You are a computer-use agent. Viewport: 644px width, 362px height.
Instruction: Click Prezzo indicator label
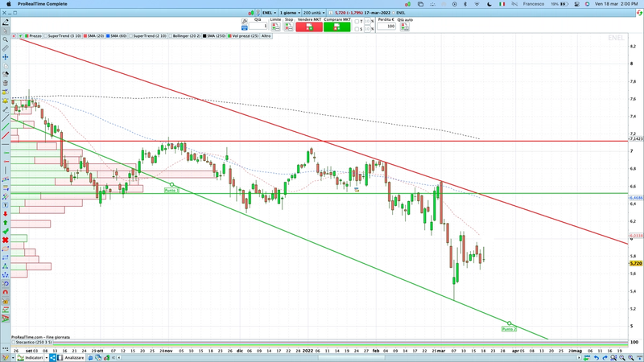coord(35,36)
